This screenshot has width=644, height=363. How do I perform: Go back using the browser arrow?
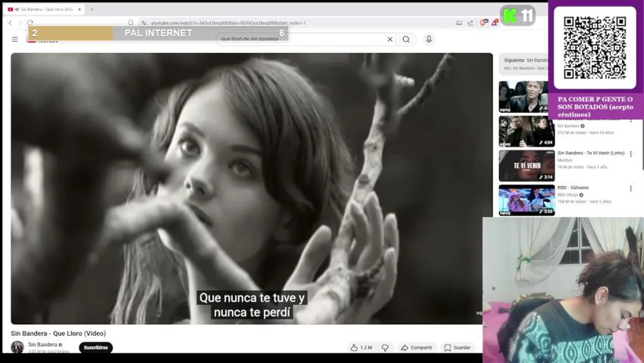coord(10,23)
